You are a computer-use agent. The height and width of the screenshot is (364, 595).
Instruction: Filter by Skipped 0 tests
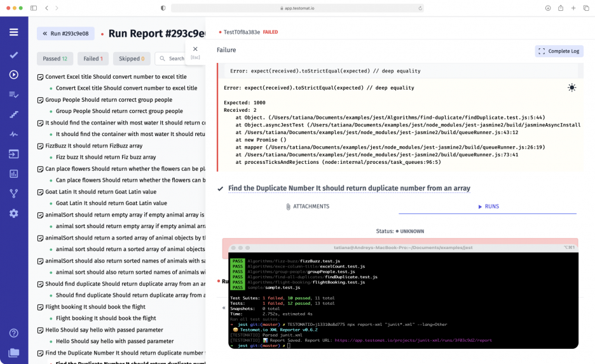(x=132, y=58)
